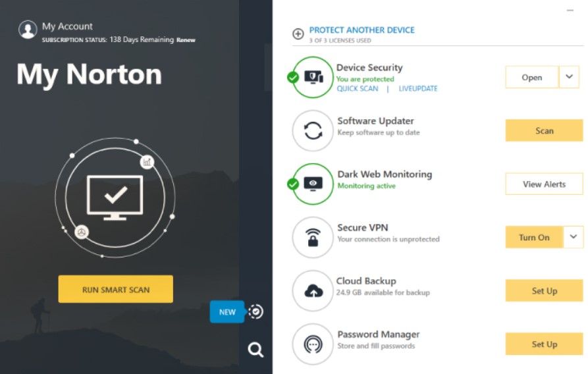This screenshot has width=588, height=374.
Task: Click the Software Updater title
Action: tap(375, 120)
